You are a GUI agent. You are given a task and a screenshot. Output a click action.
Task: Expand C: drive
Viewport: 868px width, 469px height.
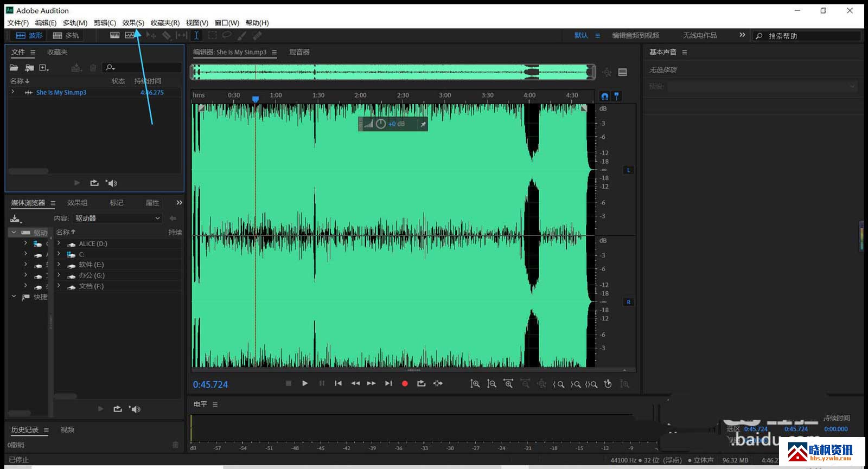pyautogui.click(x=59, y=254)
